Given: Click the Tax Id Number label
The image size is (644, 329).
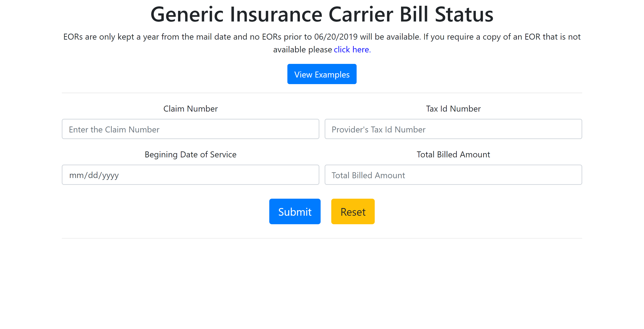Looking at the screenshot, I should [x=453, y=109].
